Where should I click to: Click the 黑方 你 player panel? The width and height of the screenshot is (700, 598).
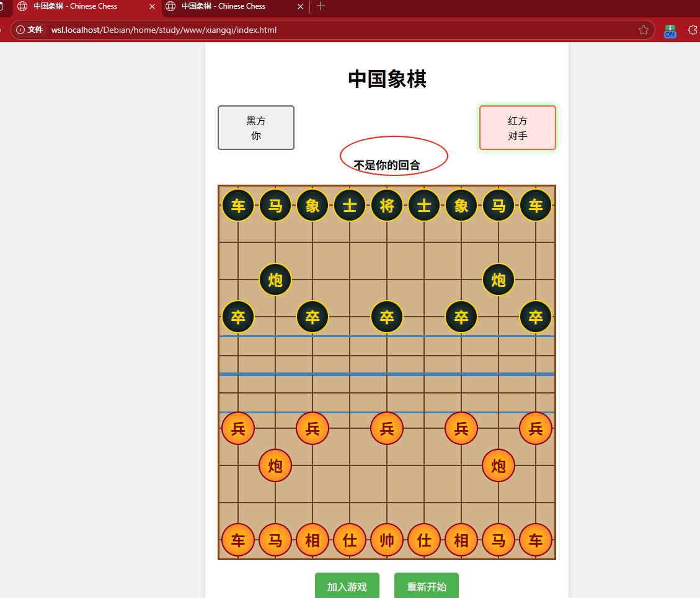(x=256, y=128)
